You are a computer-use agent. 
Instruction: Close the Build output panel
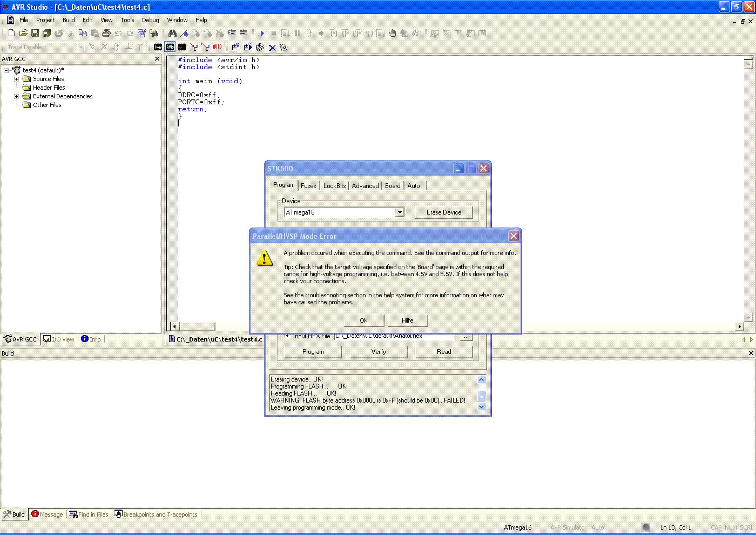click(751, 353)
